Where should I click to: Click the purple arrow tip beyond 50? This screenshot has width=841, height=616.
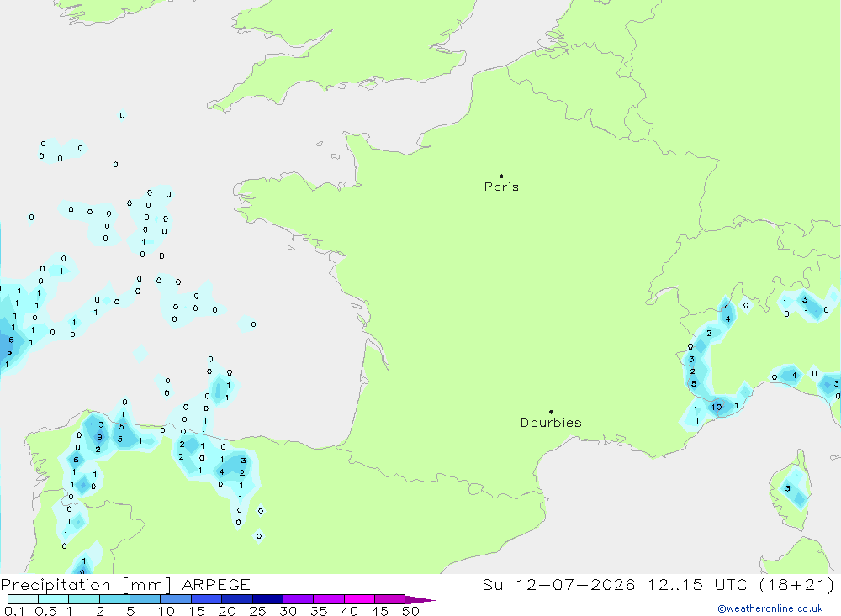coord(420,600)
